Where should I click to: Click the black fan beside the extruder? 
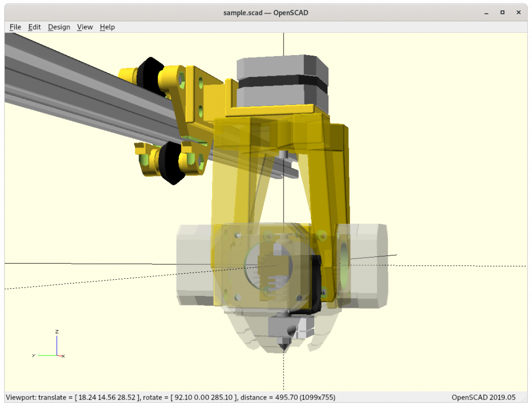coord(316,284)
